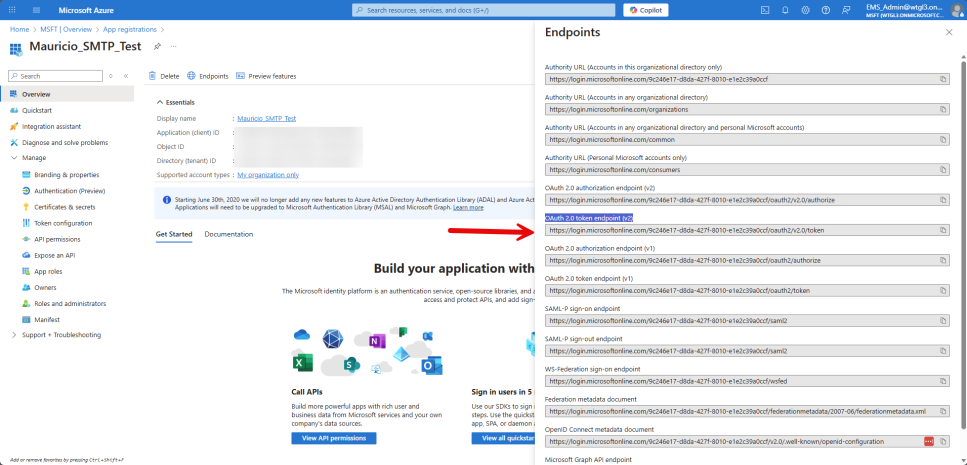Click the help question mark icon

[x=827, y=10]
